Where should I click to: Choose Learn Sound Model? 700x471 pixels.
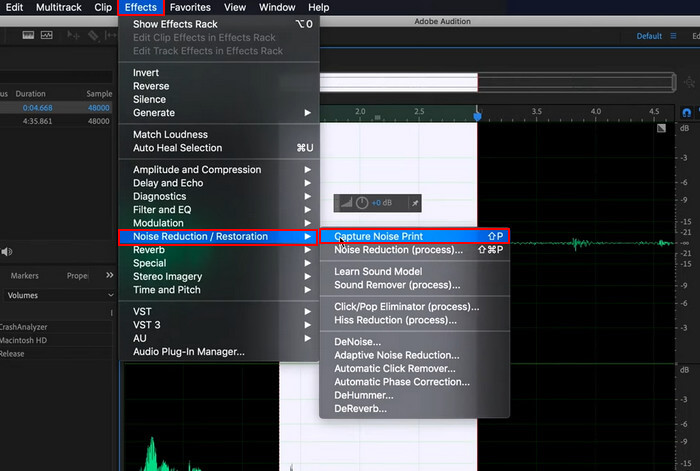pos(415,271)
